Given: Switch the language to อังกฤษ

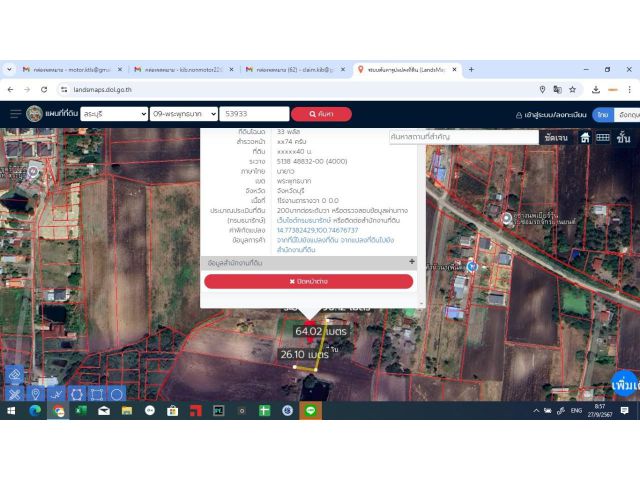Looking at the screenshot, I should (628, 114).
